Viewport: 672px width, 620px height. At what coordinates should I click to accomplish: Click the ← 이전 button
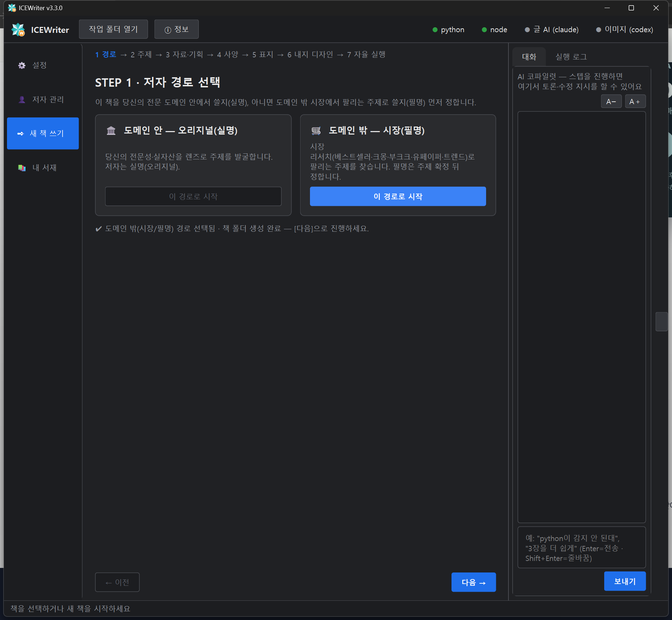tap(117, 582)
